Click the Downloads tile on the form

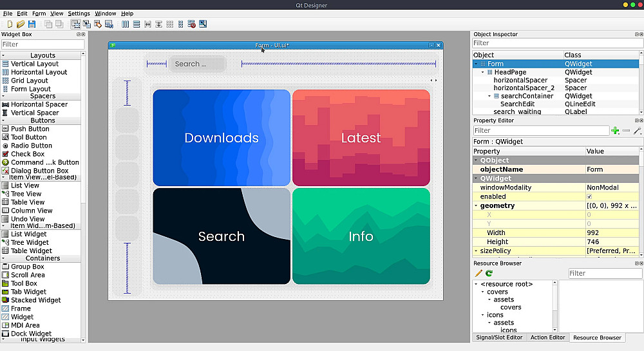[222, 138]
